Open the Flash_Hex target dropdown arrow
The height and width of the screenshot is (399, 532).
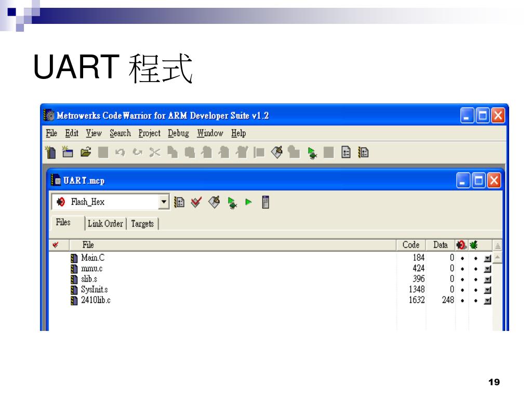pyautogui.click(x=164, y=202)
